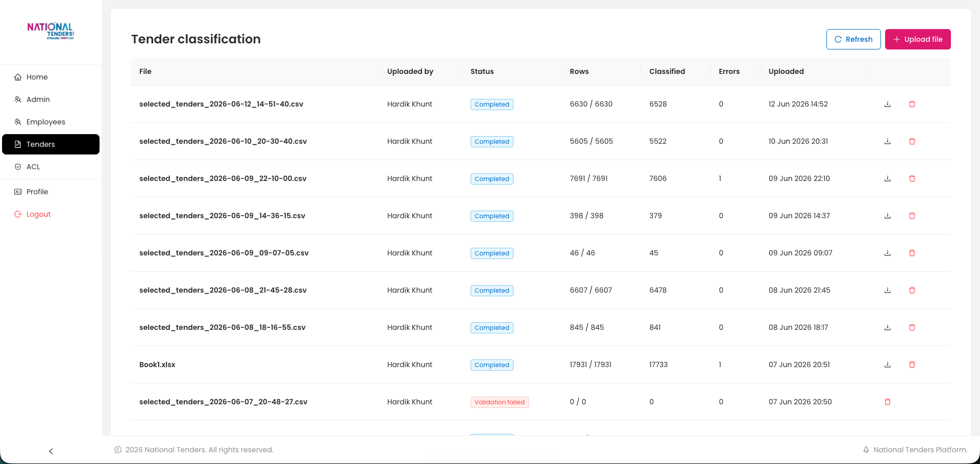Viewport: 980px width, 464px height.
Task: Click the classified count 7606
Action: [x=658, y=178]
